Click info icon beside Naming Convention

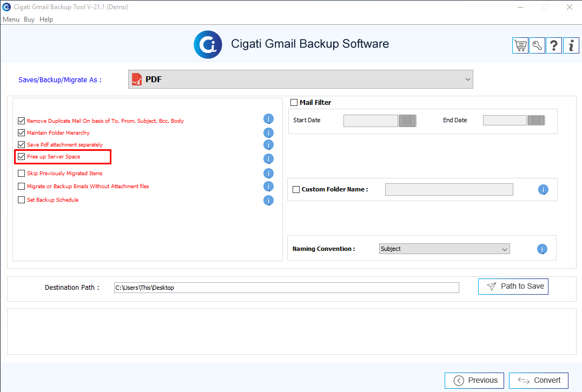pyautogui.click(x=542, y=249)
